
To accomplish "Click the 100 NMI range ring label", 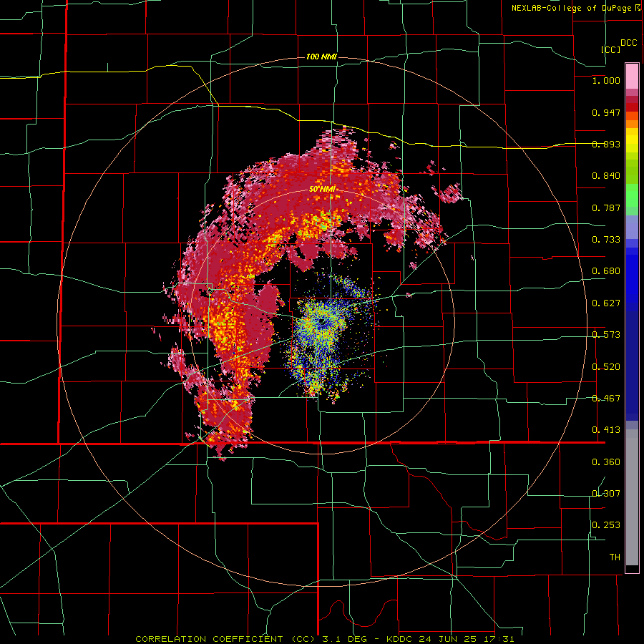I will 321,57.
